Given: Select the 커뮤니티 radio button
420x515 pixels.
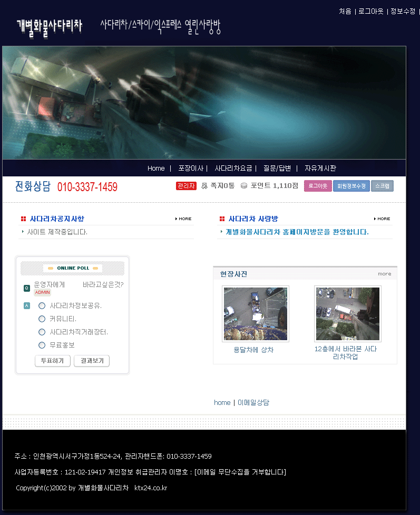Looking at the screenshot, I should [42, 319].
